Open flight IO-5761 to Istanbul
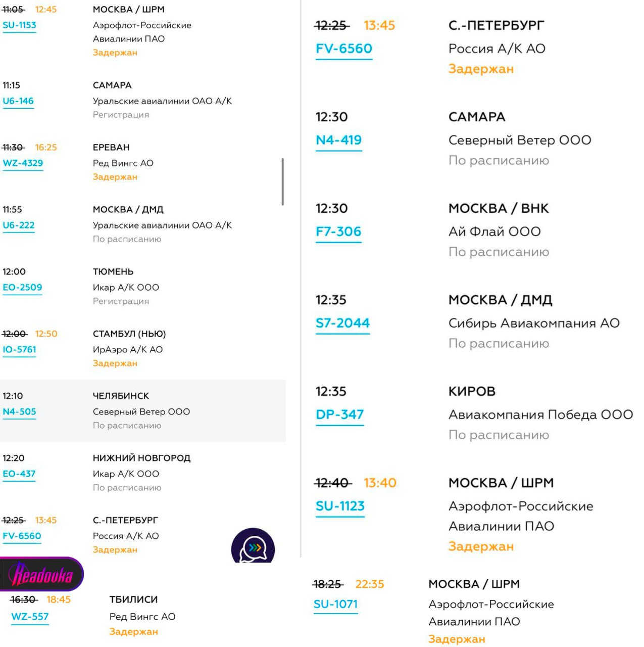This screenshot has width=644, height=647. click(x=20, y=349)
